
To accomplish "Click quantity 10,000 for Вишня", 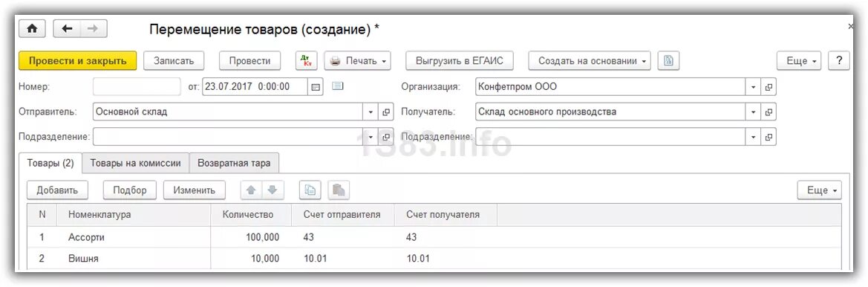I will (x=251, y=258).
